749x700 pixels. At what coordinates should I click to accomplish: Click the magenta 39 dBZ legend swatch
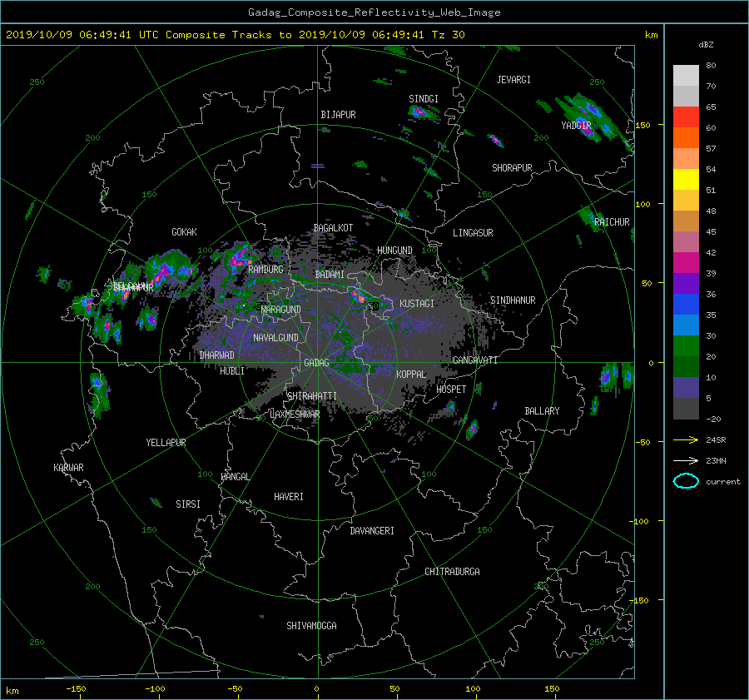(x=686, y=262)
